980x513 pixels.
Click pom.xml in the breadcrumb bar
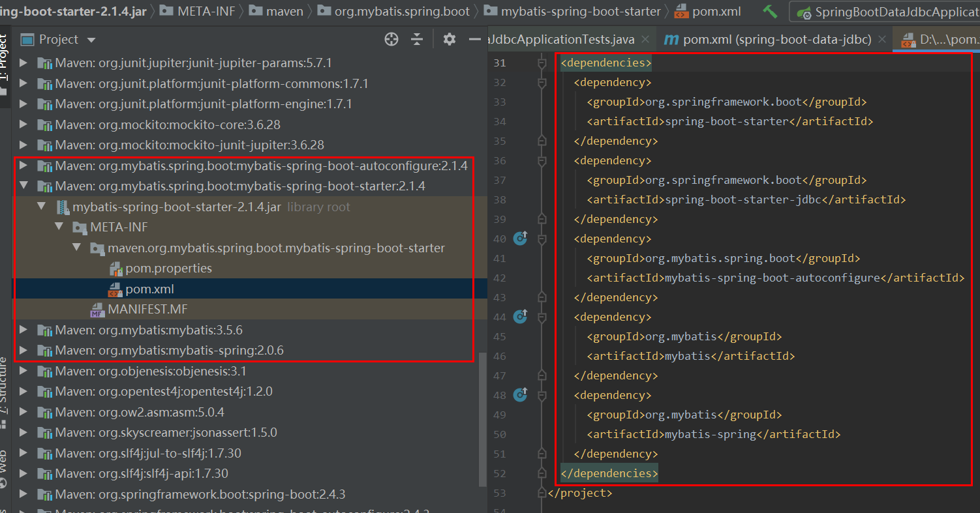pos(707,12)
